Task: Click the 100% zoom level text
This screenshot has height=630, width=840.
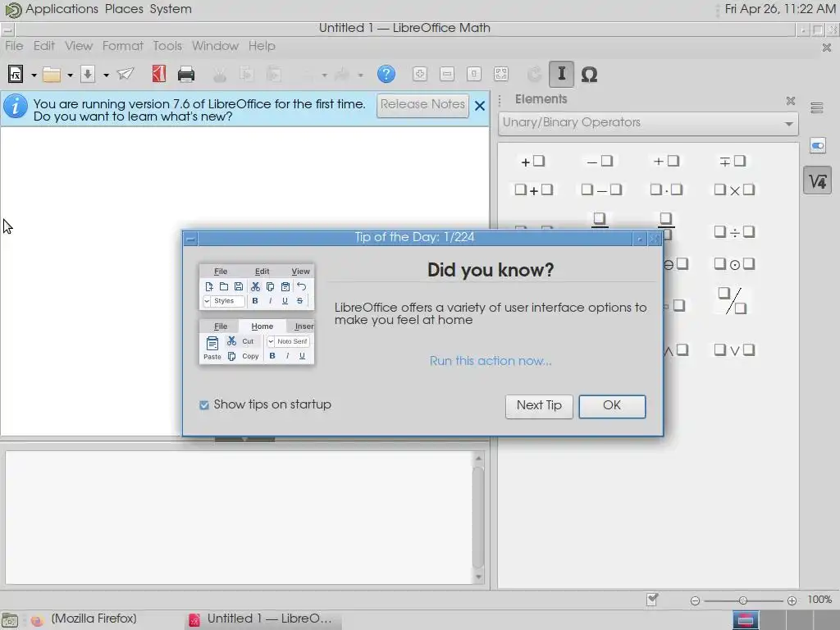Action: [x=819, y=600]
